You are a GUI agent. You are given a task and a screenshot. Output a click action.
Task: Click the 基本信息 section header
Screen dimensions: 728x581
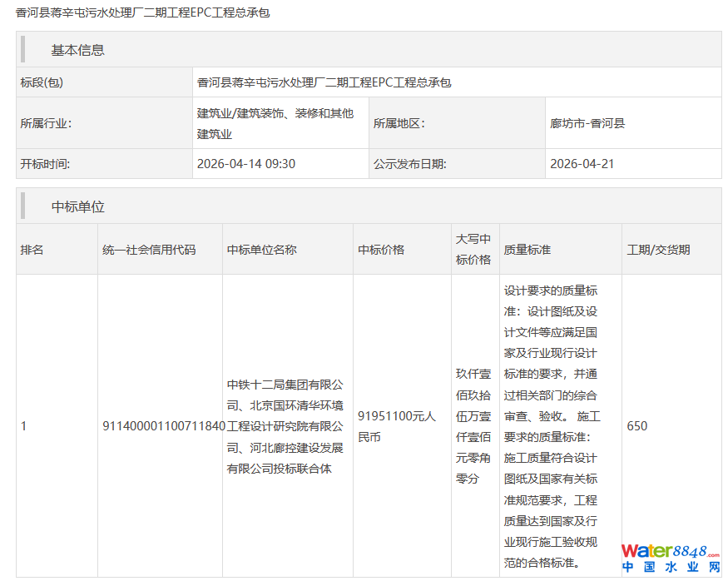[x=77, y=50]
